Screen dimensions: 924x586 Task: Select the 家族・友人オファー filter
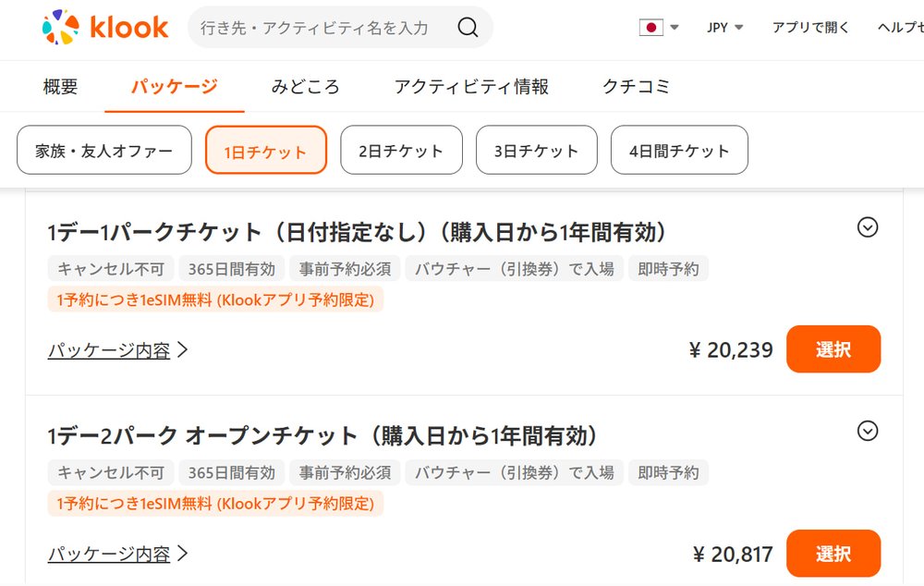103,150
